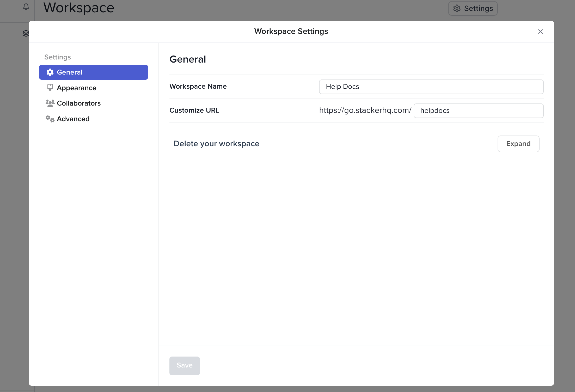The width and height of the screenshot is (575, 392).
Task: Click the gear icon in the top Settings button
Action: click(457, 8)
